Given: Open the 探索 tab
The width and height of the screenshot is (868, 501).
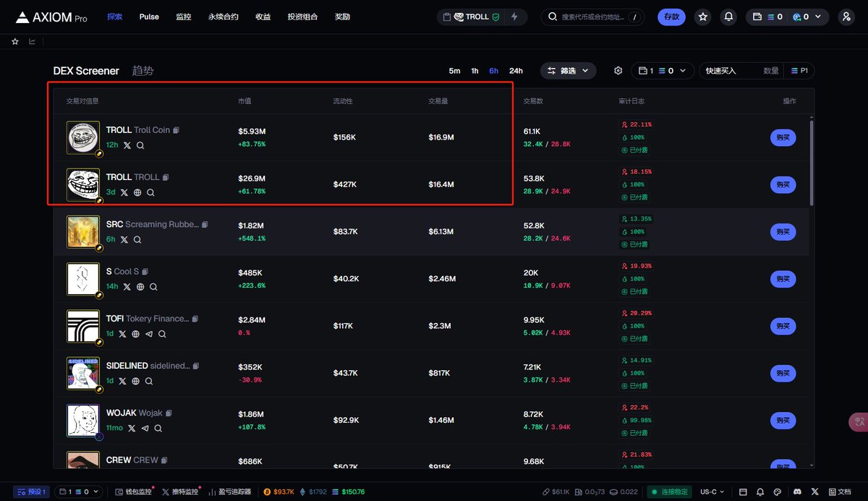Looking at the screenshot, I should pos(114,17).
